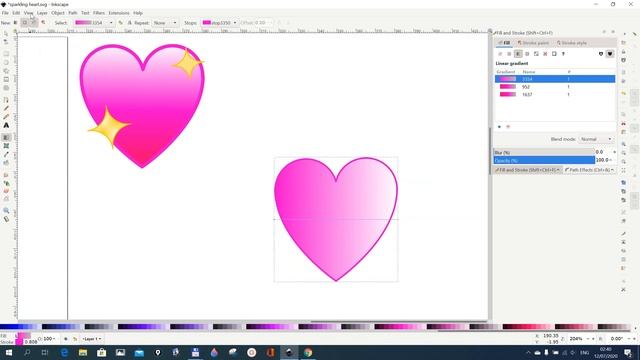640x360 pixels.
Task: Open the Layer menu
Action: click(42, 13)
